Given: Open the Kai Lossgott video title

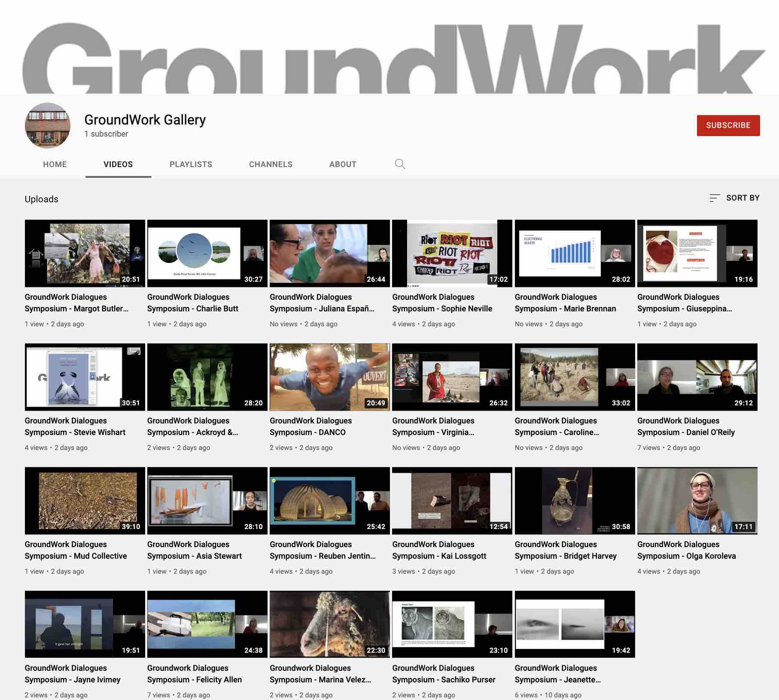Looking at the screenshot, I should click(x=439, y=550).
